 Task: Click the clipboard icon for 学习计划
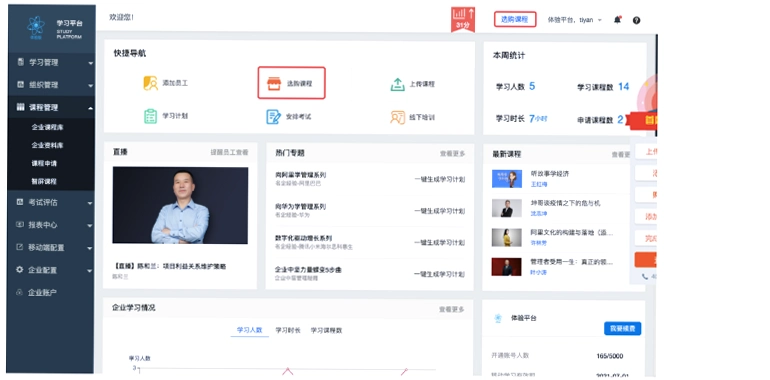(150, 116)
